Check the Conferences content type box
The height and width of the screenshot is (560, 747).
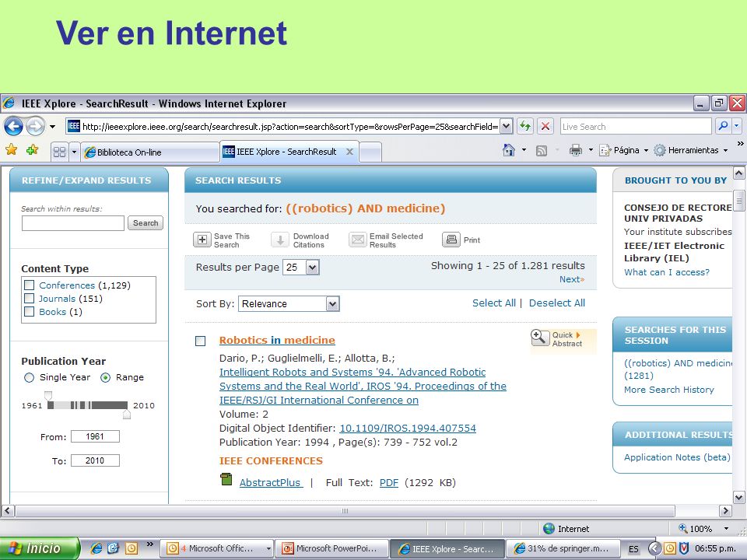pos(29,285)
